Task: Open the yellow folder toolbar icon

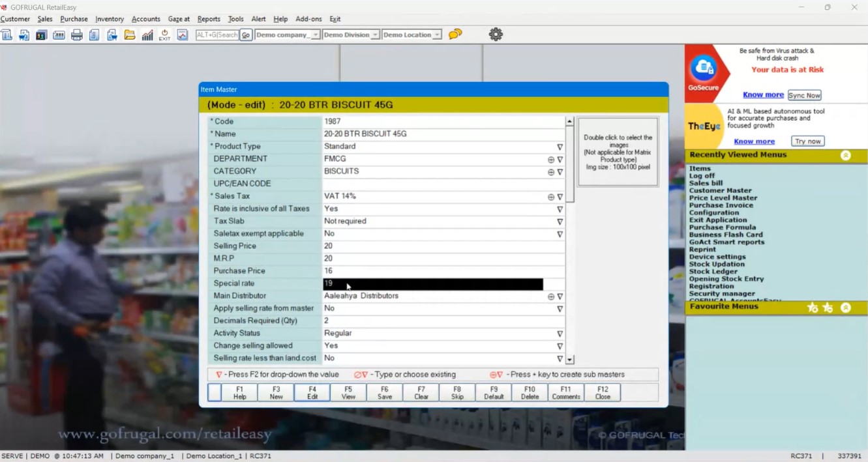Action: pyautogui.click(x=130, y=35)
